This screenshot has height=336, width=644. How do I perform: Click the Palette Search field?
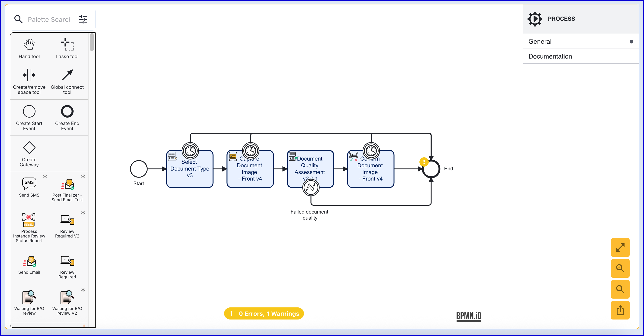tap(49, 19)
